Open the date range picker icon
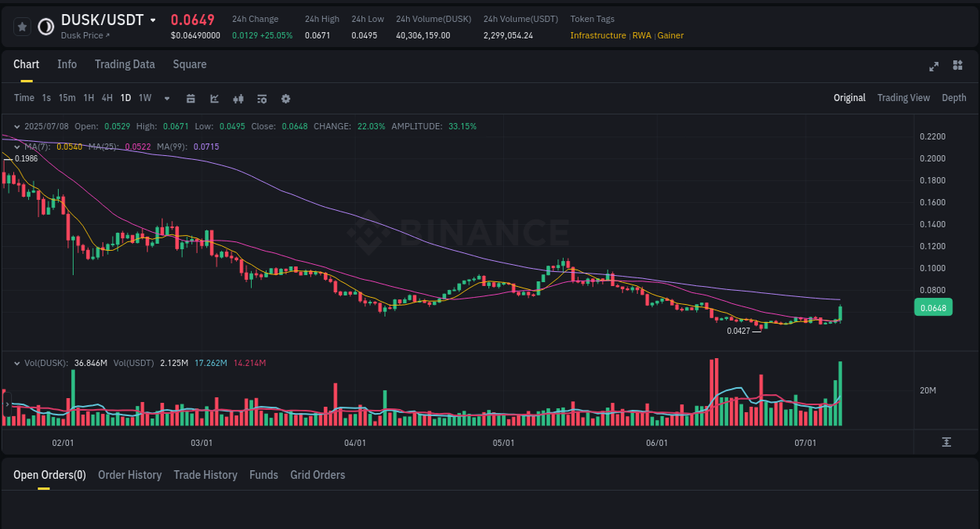Viewport: 980px width, 529px height. [x=191, y=98]
